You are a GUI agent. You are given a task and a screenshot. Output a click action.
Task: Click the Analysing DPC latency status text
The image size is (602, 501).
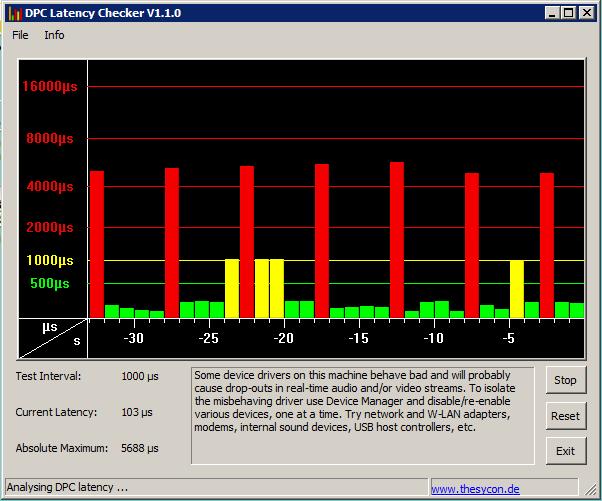pyautogui.click(x=67, y=487)
